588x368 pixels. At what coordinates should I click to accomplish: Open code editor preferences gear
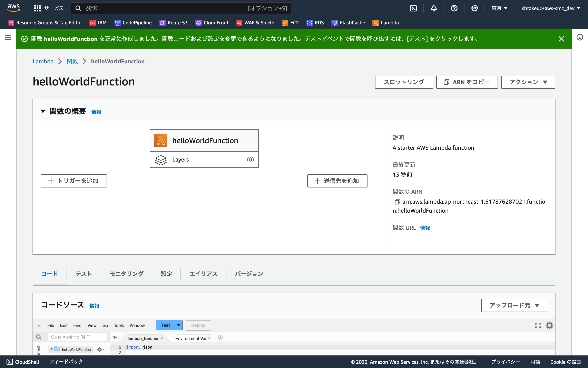point(549,325)
